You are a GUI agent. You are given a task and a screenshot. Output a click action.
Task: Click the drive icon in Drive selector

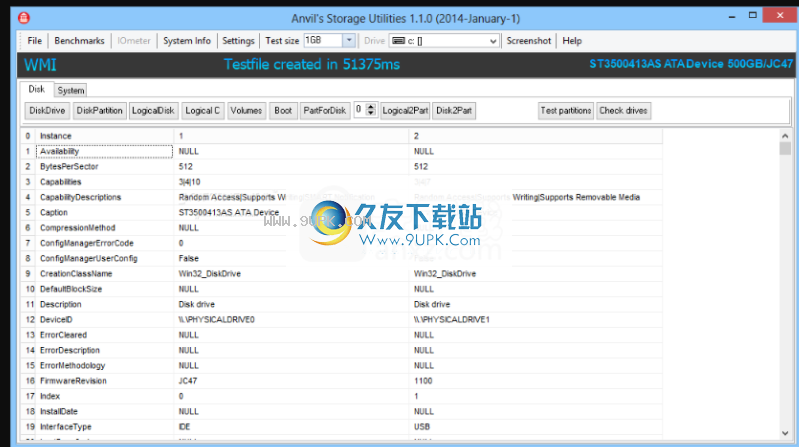(398, 41)
